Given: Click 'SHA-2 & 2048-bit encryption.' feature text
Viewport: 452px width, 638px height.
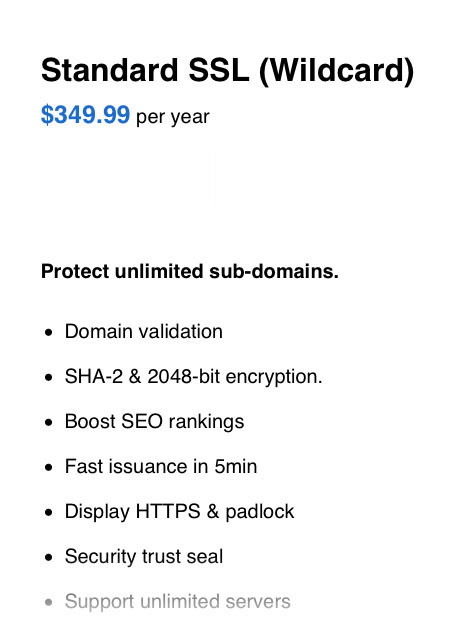Looking at the screenshot, I should coord(193,377).
